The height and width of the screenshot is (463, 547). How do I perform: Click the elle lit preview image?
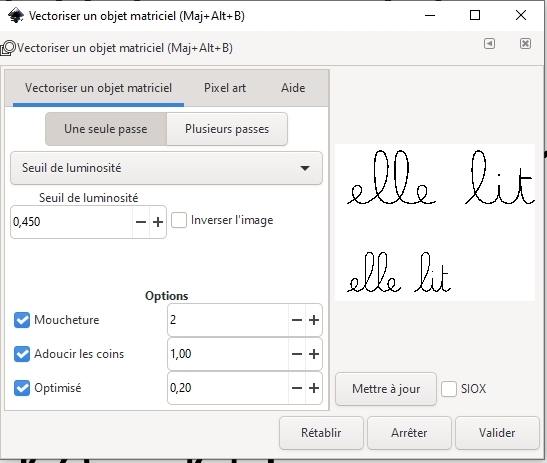pyautogui.click(x=435, y=222)
